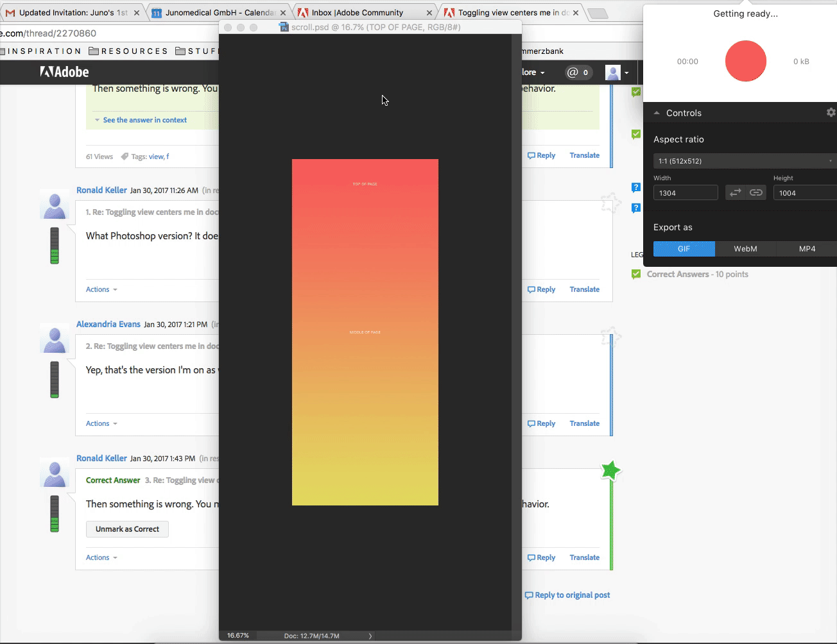
Task: Click the Width field showing 1304
Action: coord(686,192)
